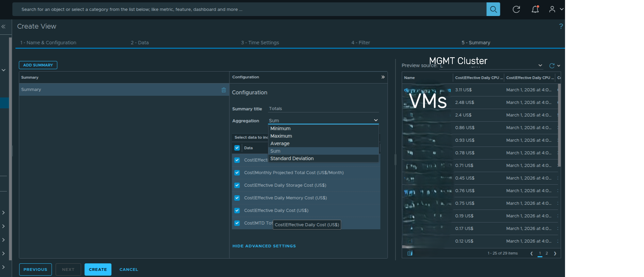Open the column chooser icon below the preview
This screenshot has height=277, width=644.
pos(410,253)
